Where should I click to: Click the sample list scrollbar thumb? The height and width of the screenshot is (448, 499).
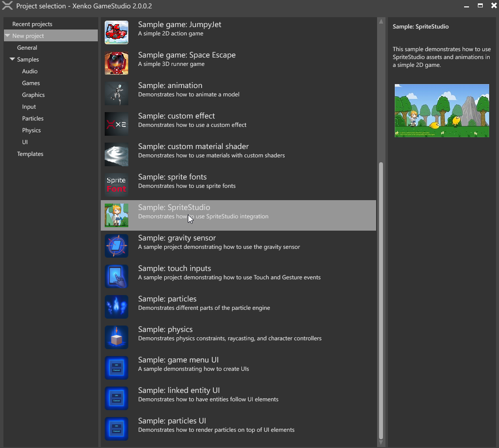tap(381, 300)
